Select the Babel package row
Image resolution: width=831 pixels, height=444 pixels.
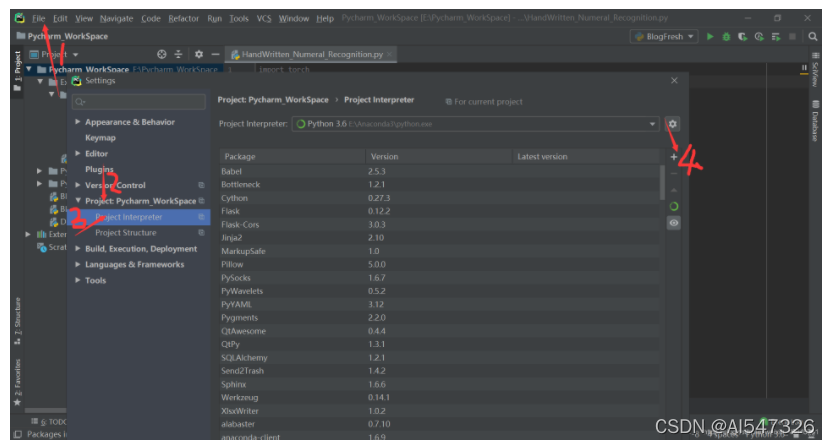[x=439, y=172]
